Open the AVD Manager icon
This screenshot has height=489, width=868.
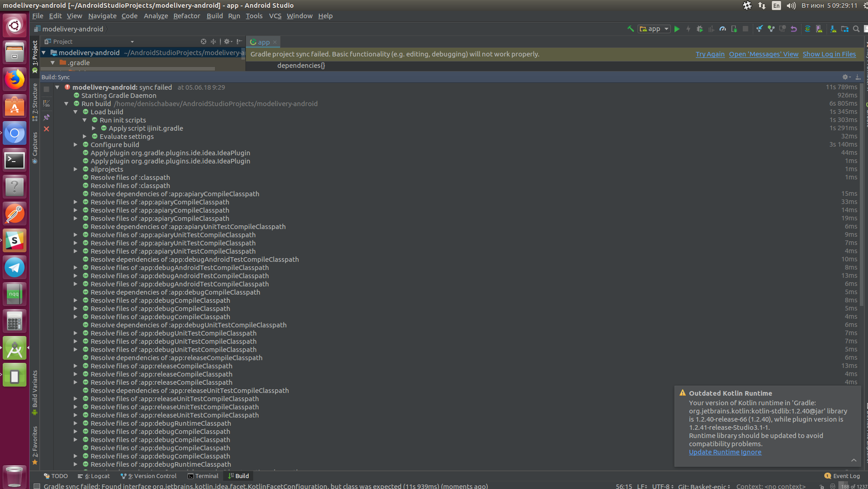click(x=819, y=29)
